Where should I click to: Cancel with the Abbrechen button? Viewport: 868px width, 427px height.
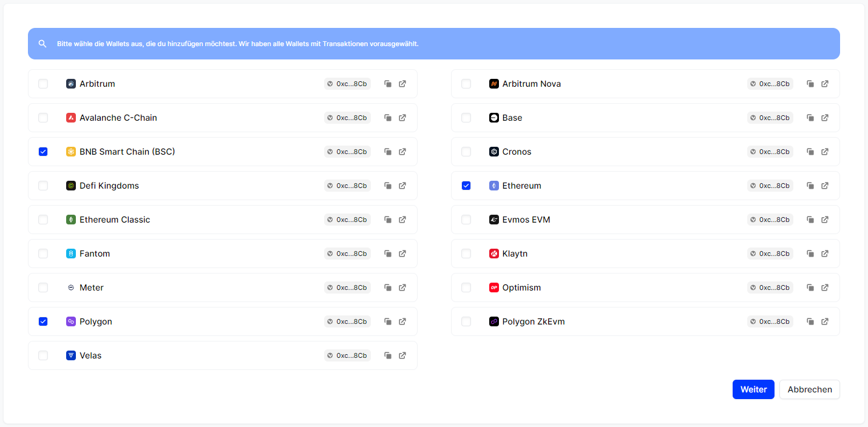coord(809,389)
